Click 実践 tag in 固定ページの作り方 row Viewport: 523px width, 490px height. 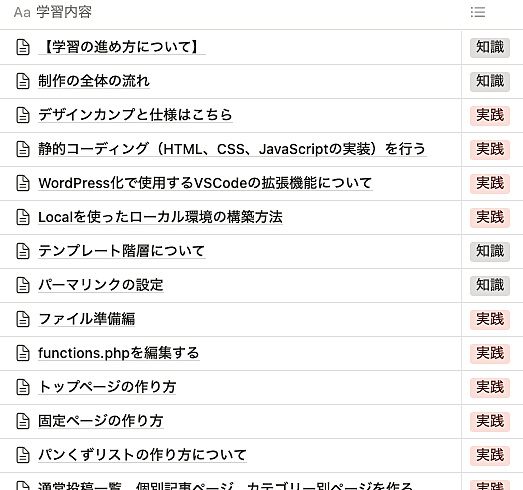click(490, 422)
